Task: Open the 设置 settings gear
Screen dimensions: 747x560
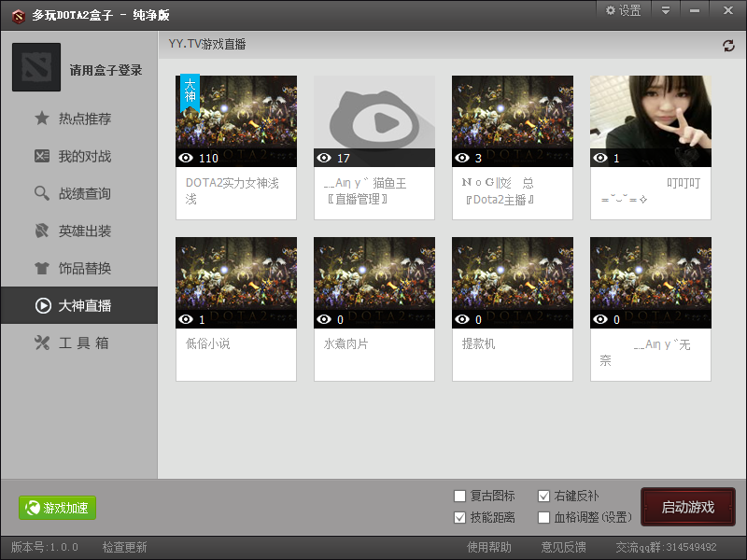Action: coord(623,10)
